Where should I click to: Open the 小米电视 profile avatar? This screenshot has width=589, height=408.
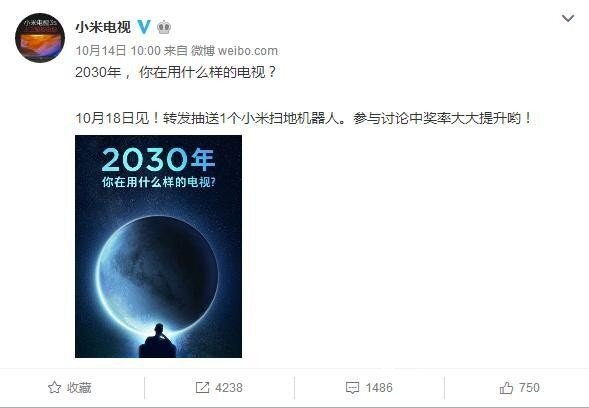(40, 38)
